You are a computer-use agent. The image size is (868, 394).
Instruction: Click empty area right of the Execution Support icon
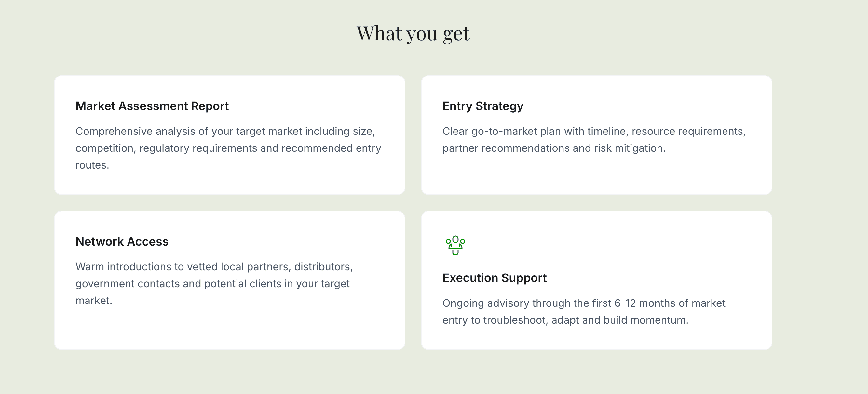click(x=606, y=245)
